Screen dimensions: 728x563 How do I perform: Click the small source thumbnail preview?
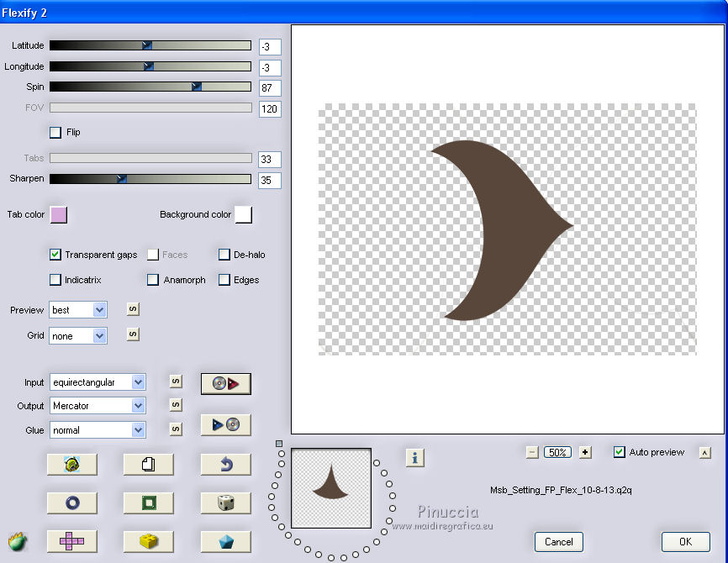(x=331, y=488)
